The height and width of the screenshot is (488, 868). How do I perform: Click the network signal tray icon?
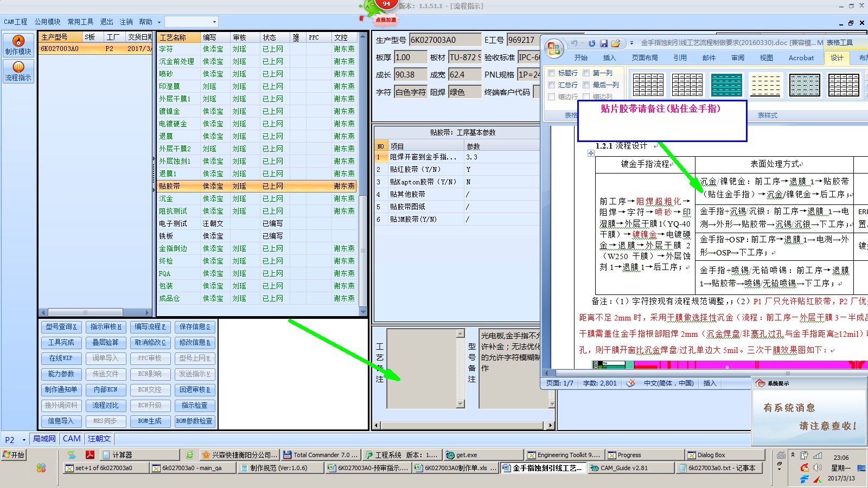tap(818, 455)
